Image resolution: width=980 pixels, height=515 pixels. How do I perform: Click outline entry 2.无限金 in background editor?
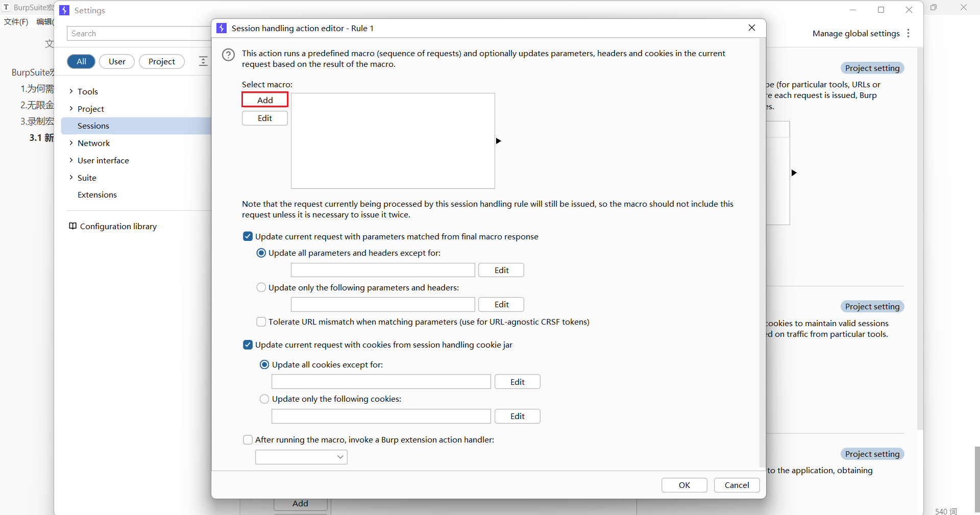37,105
